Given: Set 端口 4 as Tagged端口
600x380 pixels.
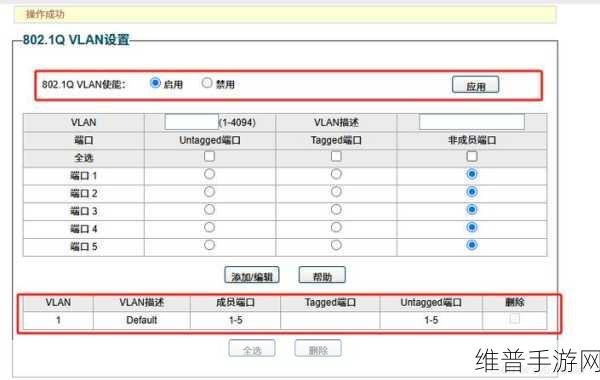Looking at the screenshot, I should coord(336,227).
